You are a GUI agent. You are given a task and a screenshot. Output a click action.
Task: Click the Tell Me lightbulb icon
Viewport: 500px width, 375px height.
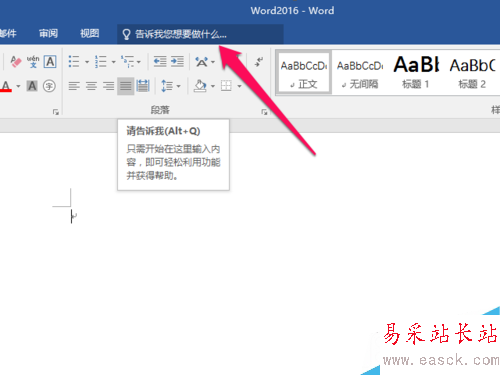click(x=126, y=34)
